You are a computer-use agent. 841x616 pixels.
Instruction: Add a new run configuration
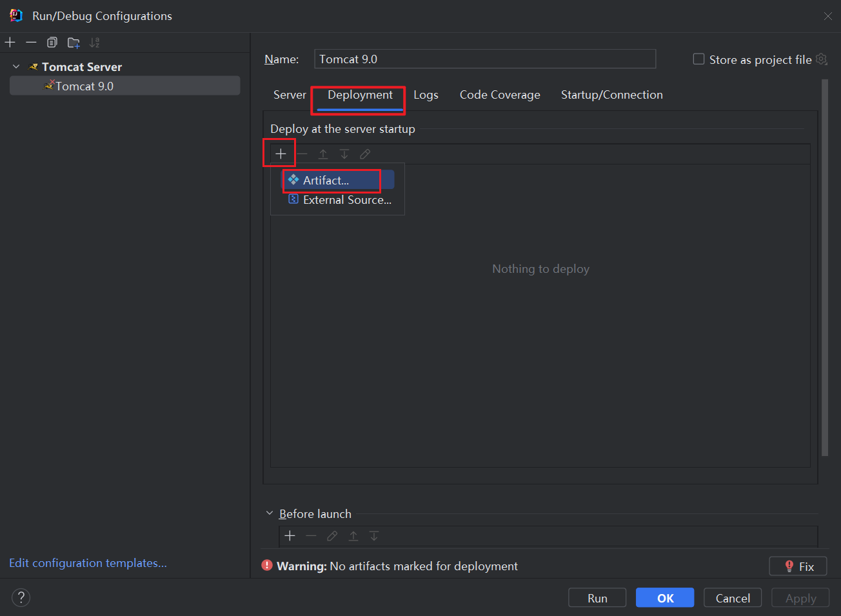tap(10, 43)
